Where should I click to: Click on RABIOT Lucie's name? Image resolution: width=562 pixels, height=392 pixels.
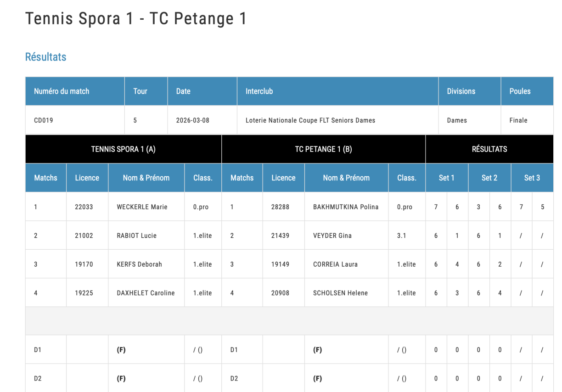[136, 235]
